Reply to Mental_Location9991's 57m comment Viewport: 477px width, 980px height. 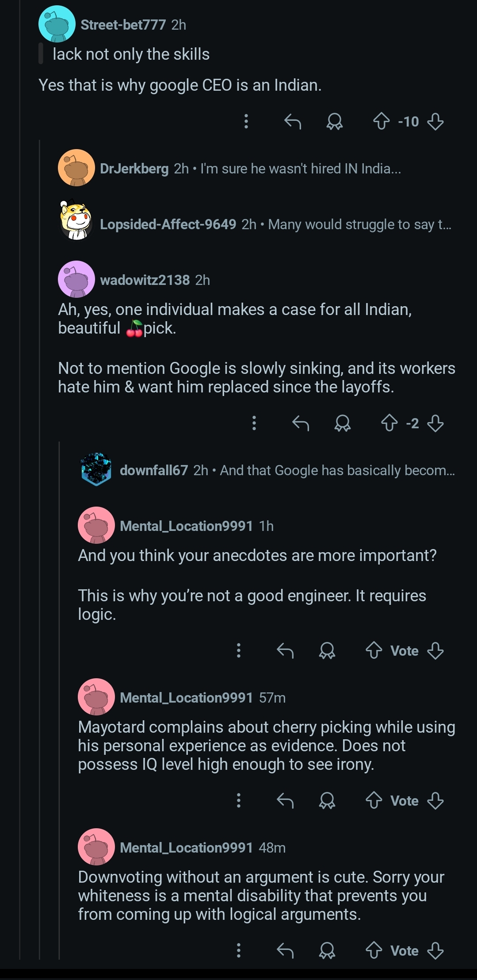(285, 800)
